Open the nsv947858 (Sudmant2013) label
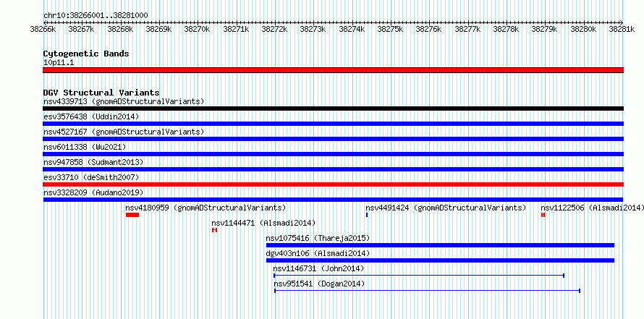 pos(93,162)
